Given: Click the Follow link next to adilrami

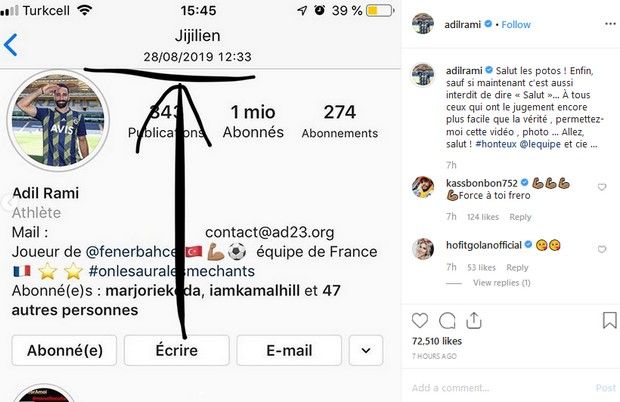Looking at the screenshot, I should coord(516,25).
